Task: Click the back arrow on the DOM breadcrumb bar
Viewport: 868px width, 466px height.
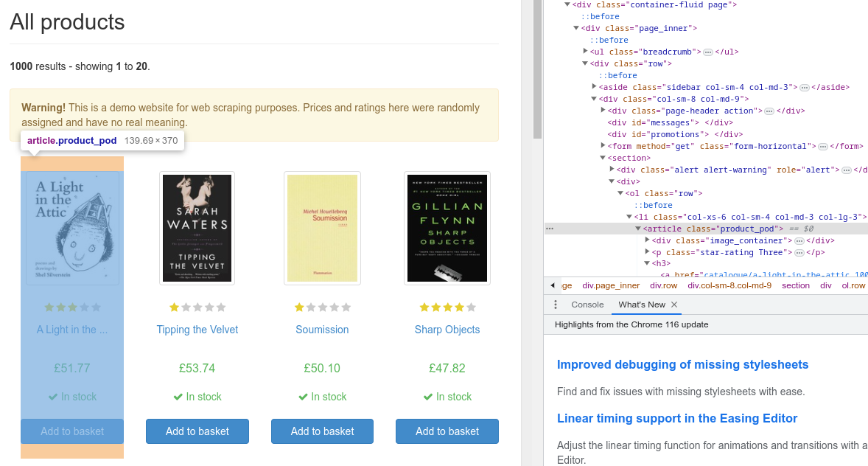Action: pyautogui.click(x=552, y=285)
